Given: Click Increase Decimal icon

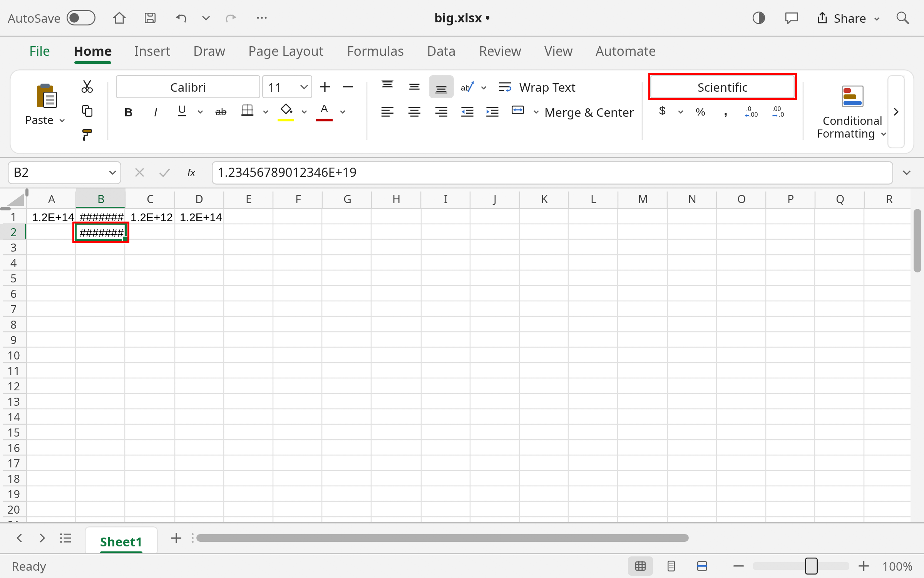Looking at the screenshot, I should (751, 112).
